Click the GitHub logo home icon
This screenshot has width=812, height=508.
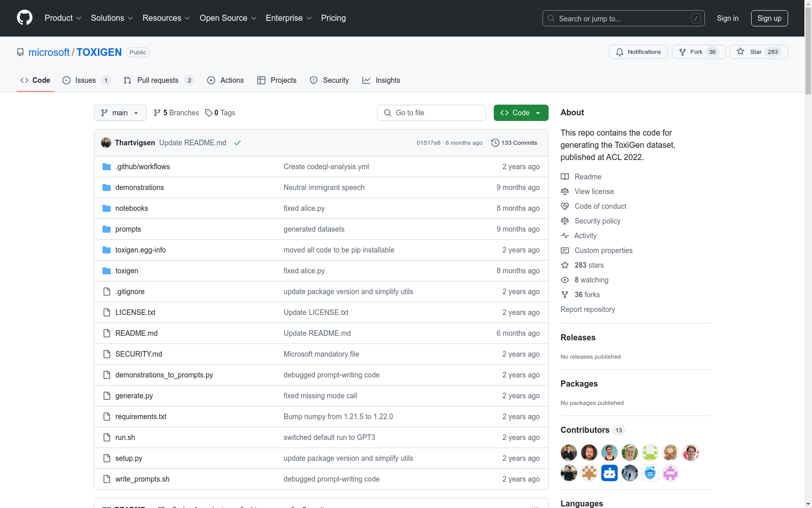[24, 18]
